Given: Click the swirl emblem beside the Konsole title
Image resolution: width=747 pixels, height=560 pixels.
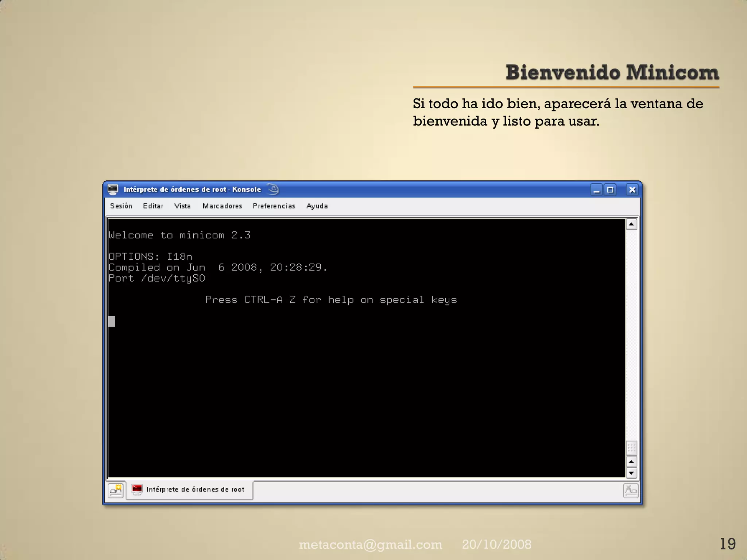Looking at the screenshot, I should pyautogui.click(x=273, y=189).
